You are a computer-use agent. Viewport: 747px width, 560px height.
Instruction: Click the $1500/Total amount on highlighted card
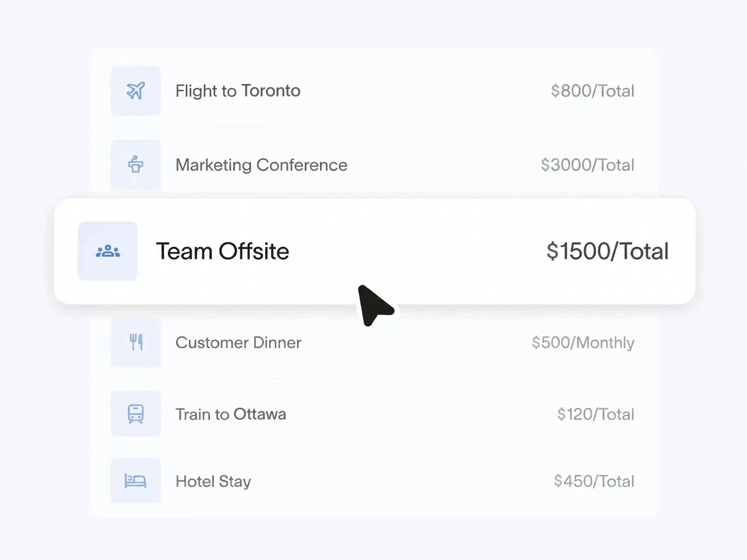pyautogui.click(x=608, y=251)
